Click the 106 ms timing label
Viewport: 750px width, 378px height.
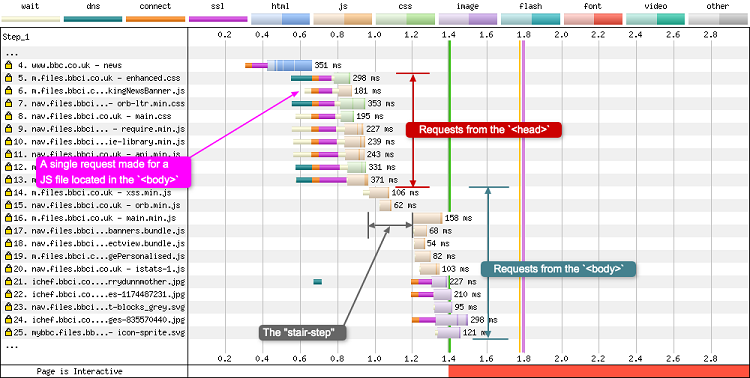[x=405, y=193]
